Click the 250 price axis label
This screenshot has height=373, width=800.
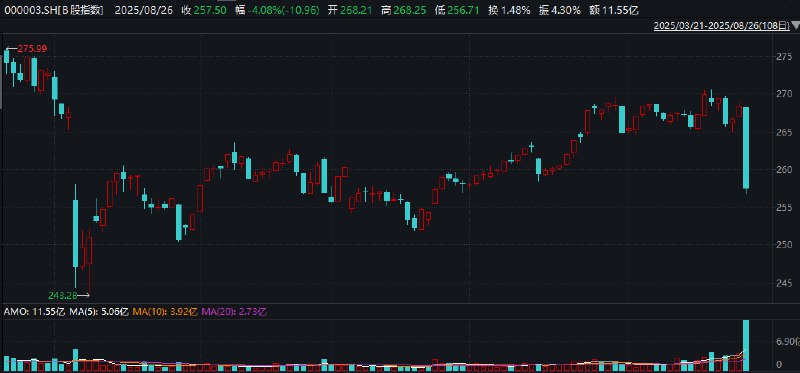pyautogui.click(x=784, y=245)
